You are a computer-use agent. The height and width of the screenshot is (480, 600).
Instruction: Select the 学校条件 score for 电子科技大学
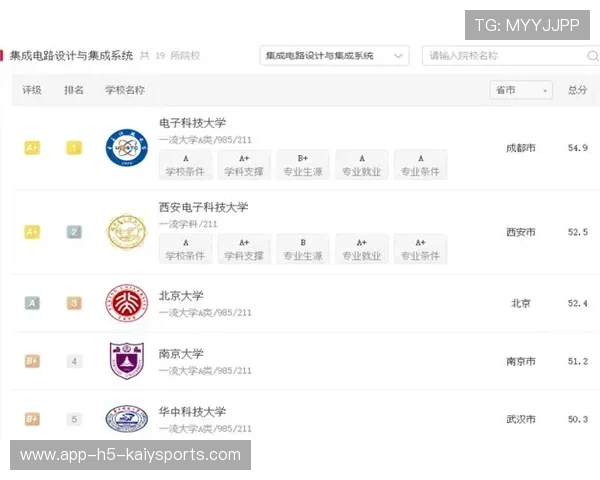tap(185, 165)
